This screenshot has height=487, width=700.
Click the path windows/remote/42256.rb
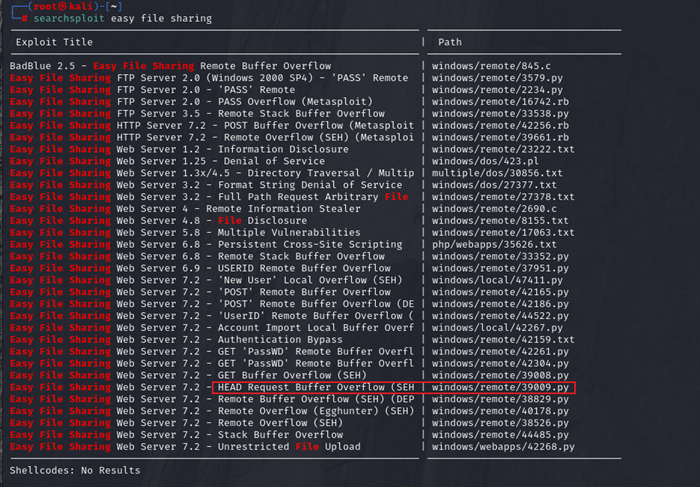(500, 125)
